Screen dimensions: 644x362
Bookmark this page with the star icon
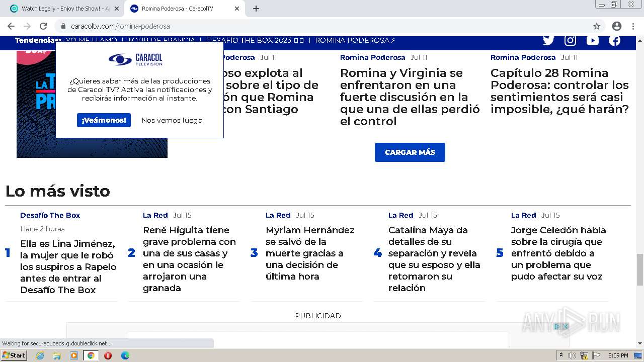click(x=597, y=26)
